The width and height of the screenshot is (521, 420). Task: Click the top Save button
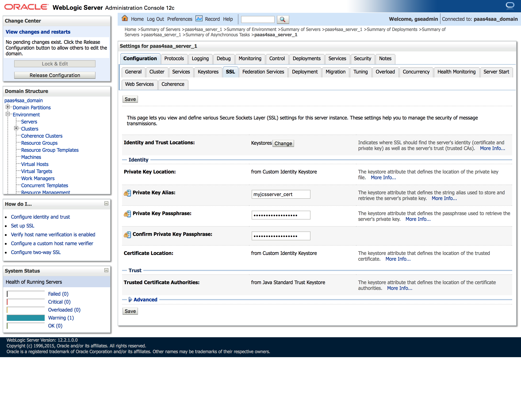pos(130,99)
